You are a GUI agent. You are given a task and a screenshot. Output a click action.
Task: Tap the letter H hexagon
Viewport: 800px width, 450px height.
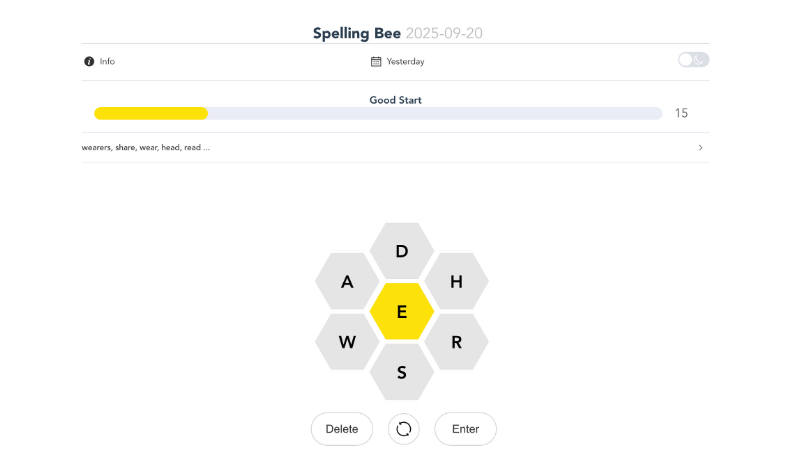(x=456, y=282)
